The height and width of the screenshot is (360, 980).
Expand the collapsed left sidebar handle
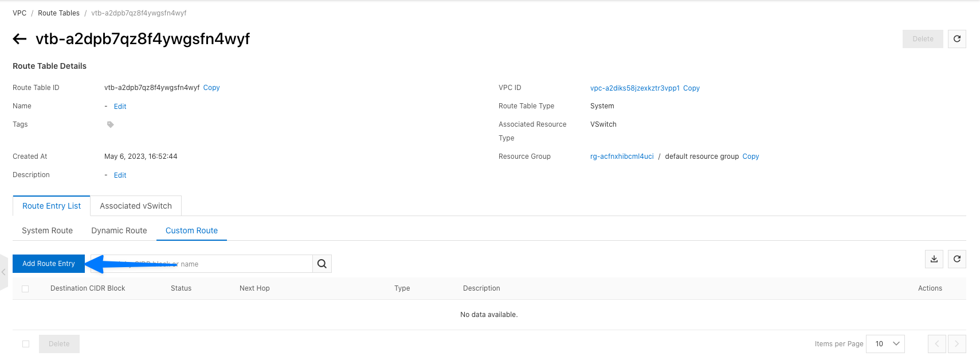[x=3, y=272]
